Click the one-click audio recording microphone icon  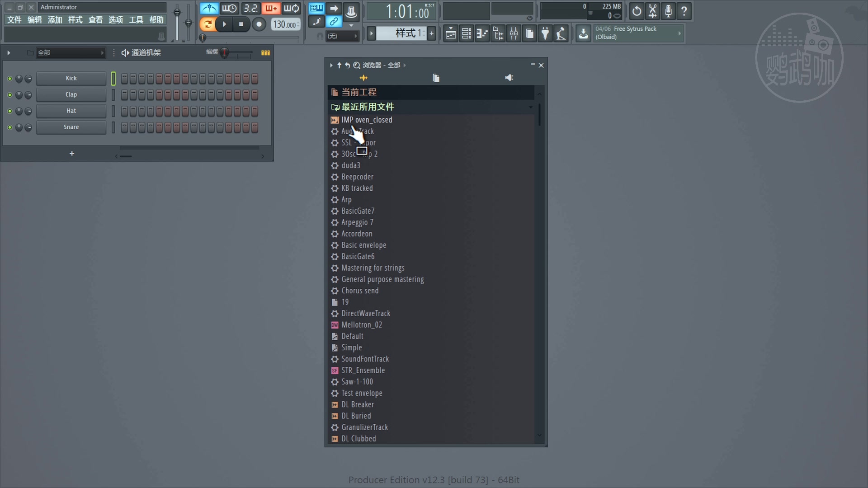pyautogui.click(x=668, y=11)
